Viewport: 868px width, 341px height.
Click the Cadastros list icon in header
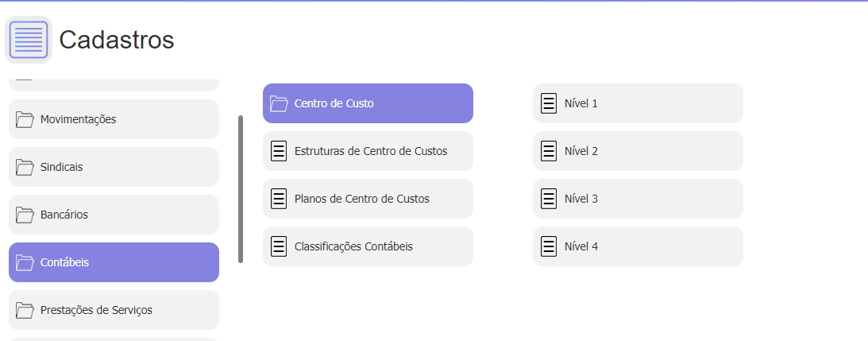click(x=29, y=40)
